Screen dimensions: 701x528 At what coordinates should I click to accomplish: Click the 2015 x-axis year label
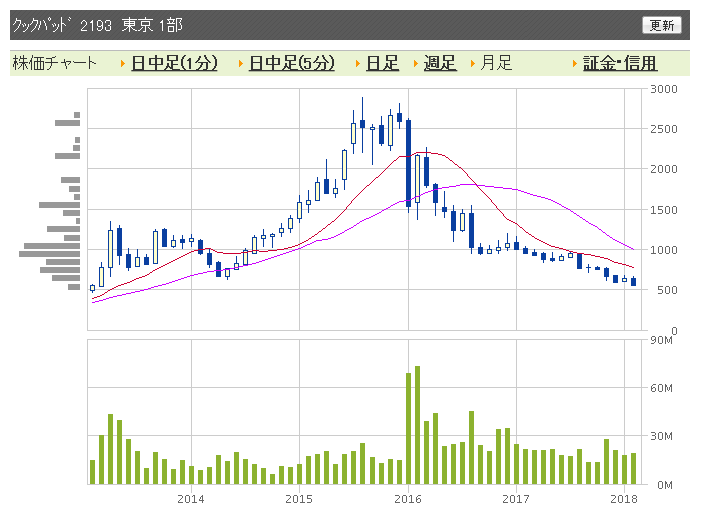(299, 499)
